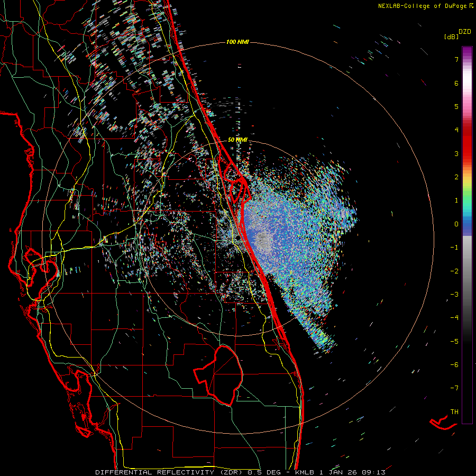The width and height of the screenshot is (476, 476).
Task: Click the NEXLAB-College of DuPage credit text
Action: point(423,6)
